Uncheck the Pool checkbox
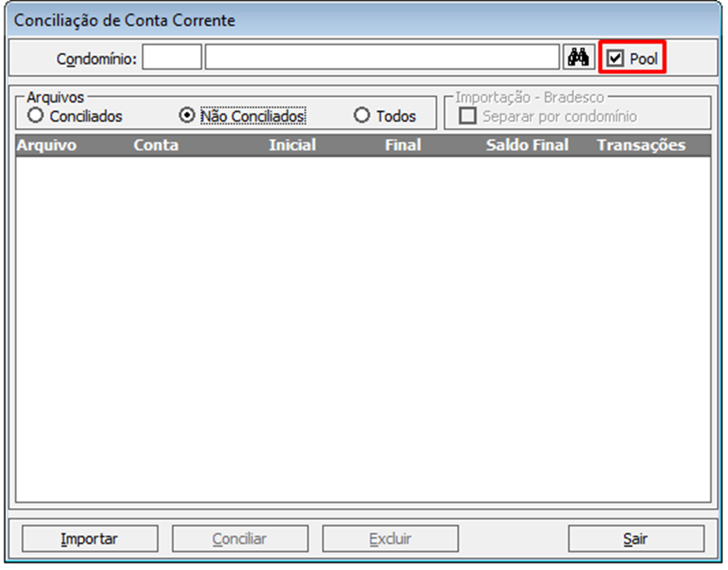 pos(615,58)
